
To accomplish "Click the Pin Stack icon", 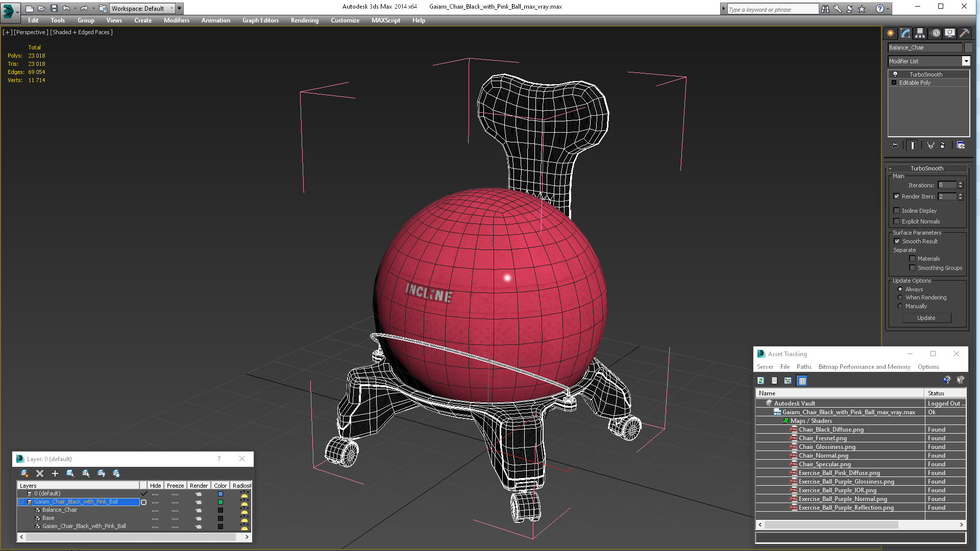I will [895, 145].
